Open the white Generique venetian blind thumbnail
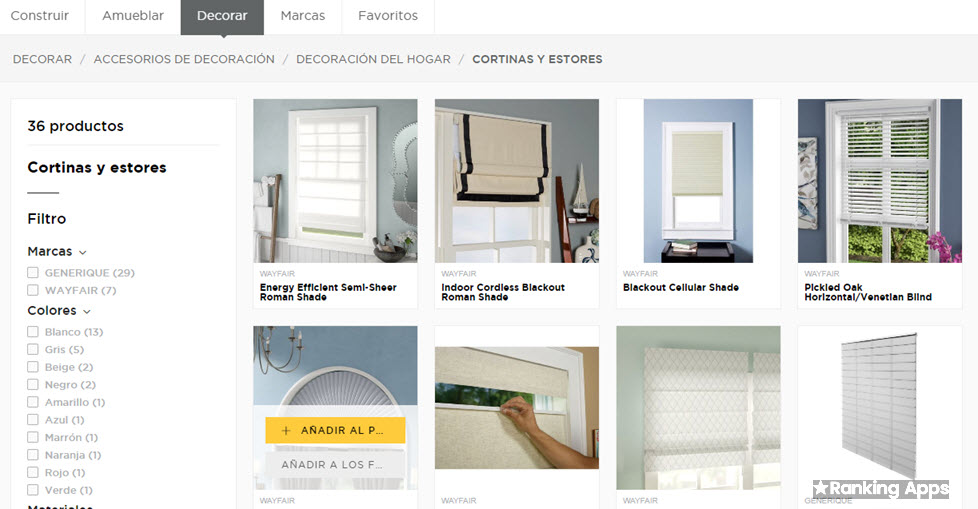This screenshot has height=509, width=978. [x=880, y=408]
